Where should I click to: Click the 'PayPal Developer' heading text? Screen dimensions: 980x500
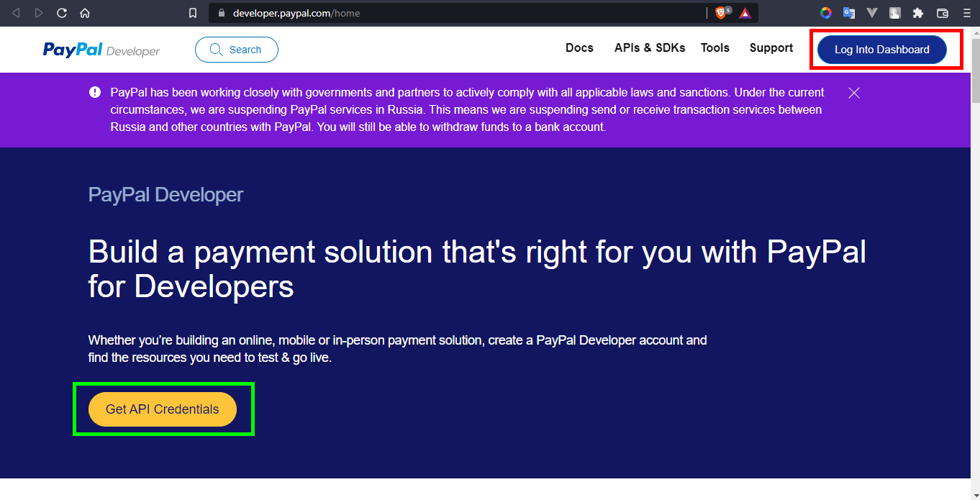tap(166, 195)
